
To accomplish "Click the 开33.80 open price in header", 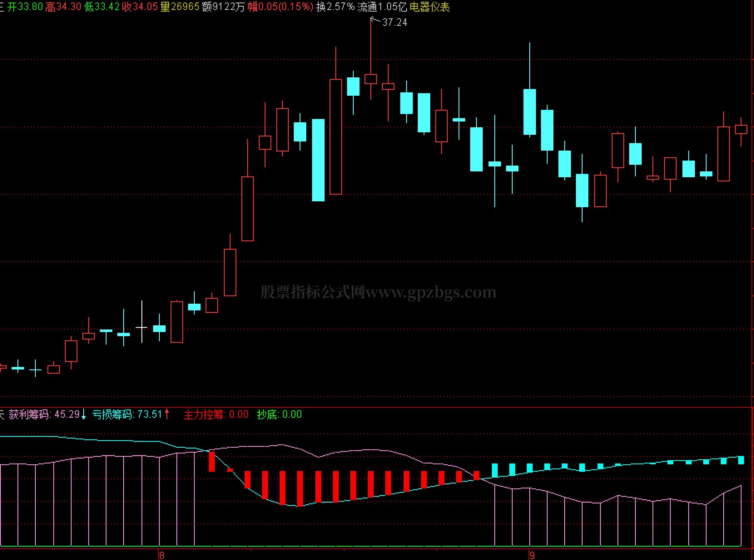I will 25,7.
